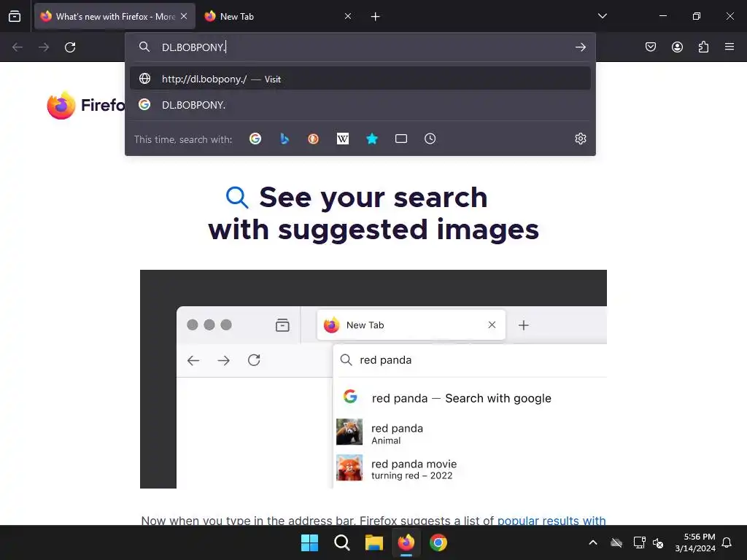Search this time with DuckDuckGo
Viewport: 747px width, 560px height.
314,139
